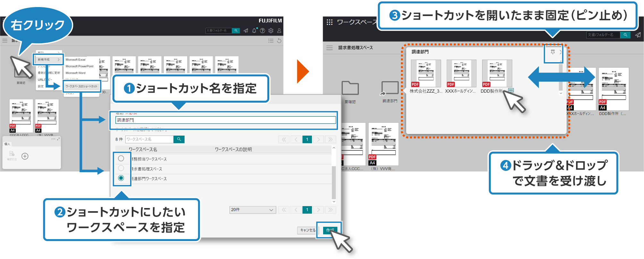This screenshot has height=259, width=644.
Task: Open the help question mark icon
Action: pyautogui.click(x=263, y=30)
